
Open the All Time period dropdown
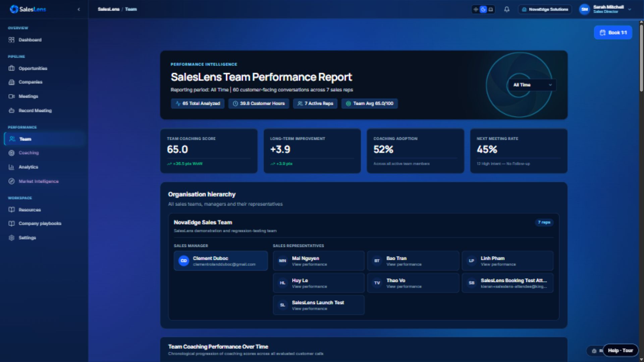(532, 85)
